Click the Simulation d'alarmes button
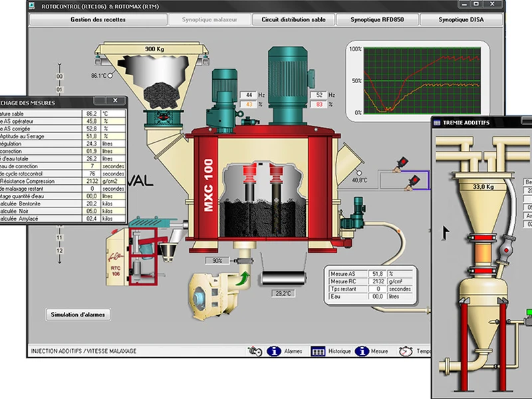The image size is (532, 399). [x=78, y=315]
